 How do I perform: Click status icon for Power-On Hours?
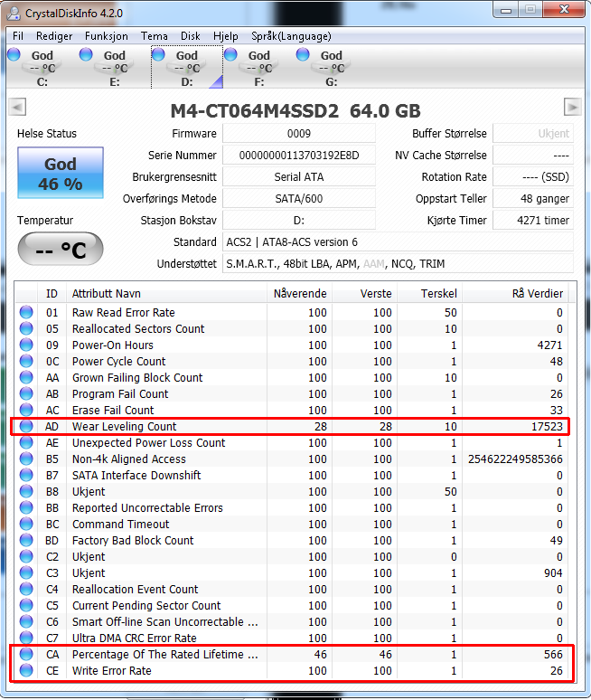(x=26, y=345)
